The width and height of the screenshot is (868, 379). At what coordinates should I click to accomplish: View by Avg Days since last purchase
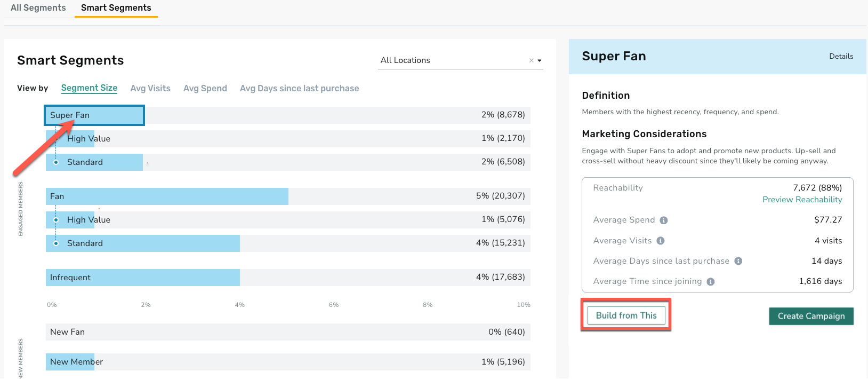[x=300, y=89]
